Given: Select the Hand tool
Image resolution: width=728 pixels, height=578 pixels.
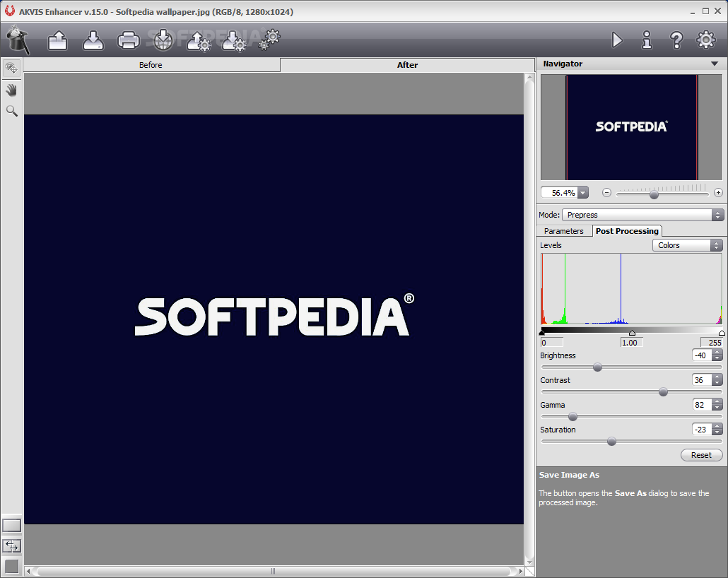Looking at the screenshot, I should tap(11, 90).
